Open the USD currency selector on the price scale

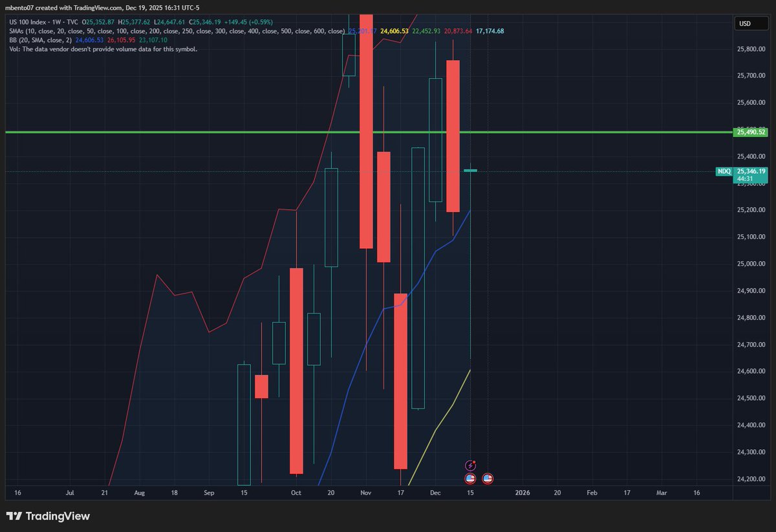[750, 23]
